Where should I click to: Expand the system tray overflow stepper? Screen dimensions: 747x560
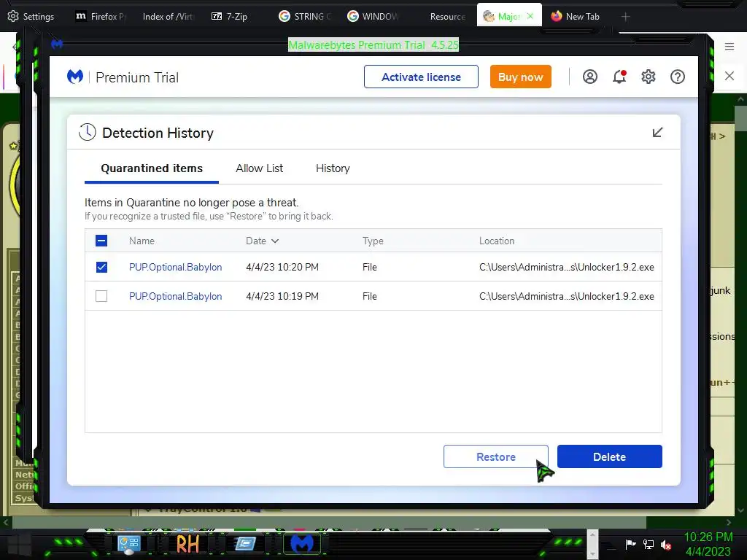click(x=592, y=545)
